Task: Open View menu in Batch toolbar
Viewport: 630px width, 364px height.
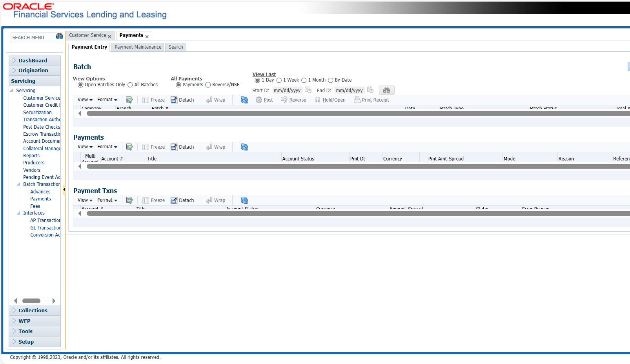Action: coord(85,100)
